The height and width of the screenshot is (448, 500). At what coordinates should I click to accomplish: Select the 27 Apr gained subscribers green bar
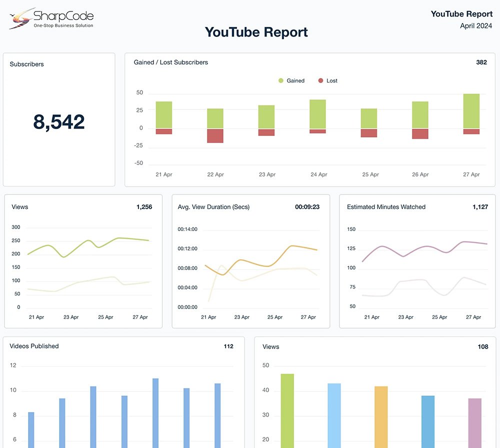471,111
